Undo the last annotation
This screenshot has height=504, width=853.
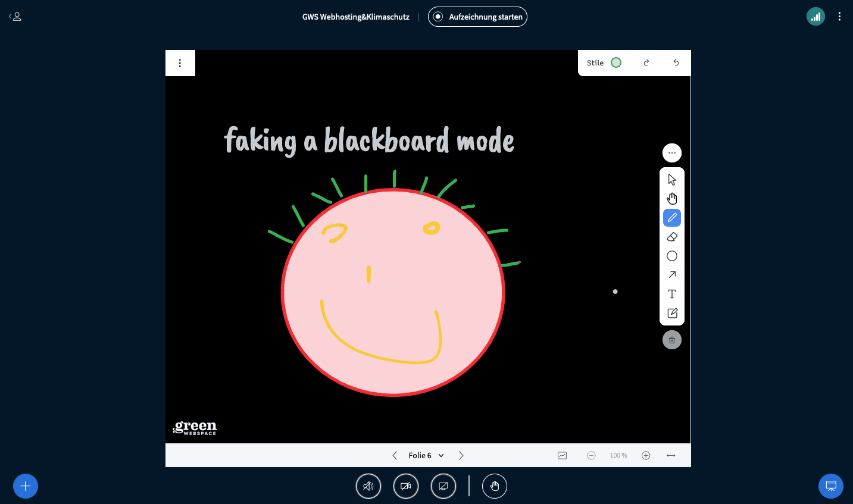tap(676, 62)
